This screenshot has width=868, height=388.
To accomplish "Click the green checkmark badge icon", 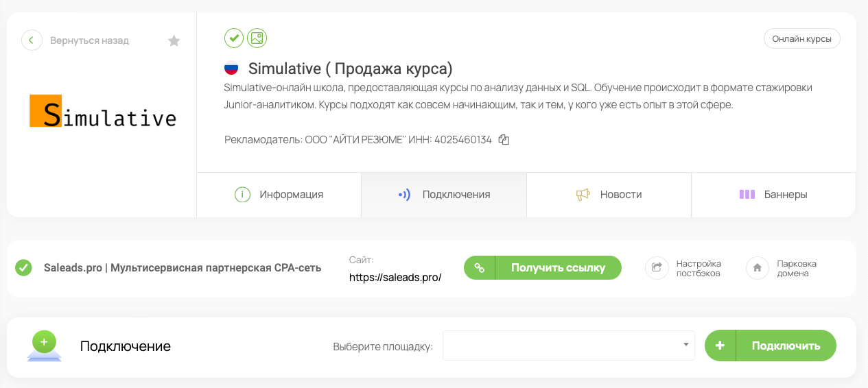I will (234, 38).
